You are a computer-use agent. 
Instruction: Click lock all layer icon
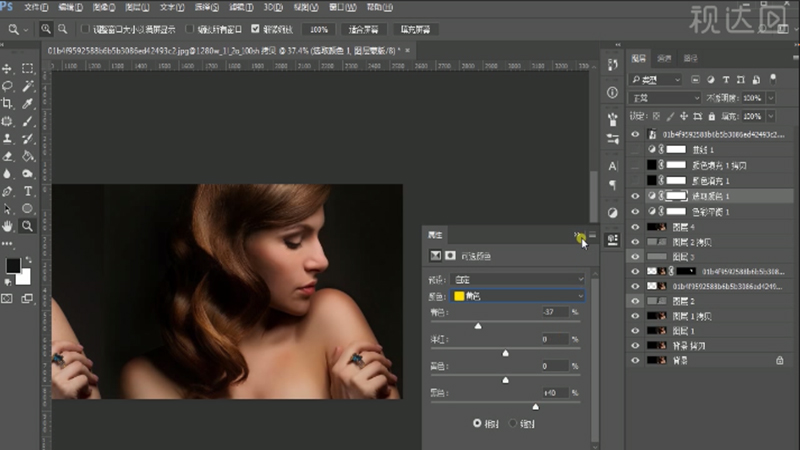click(x=712, y=116)
